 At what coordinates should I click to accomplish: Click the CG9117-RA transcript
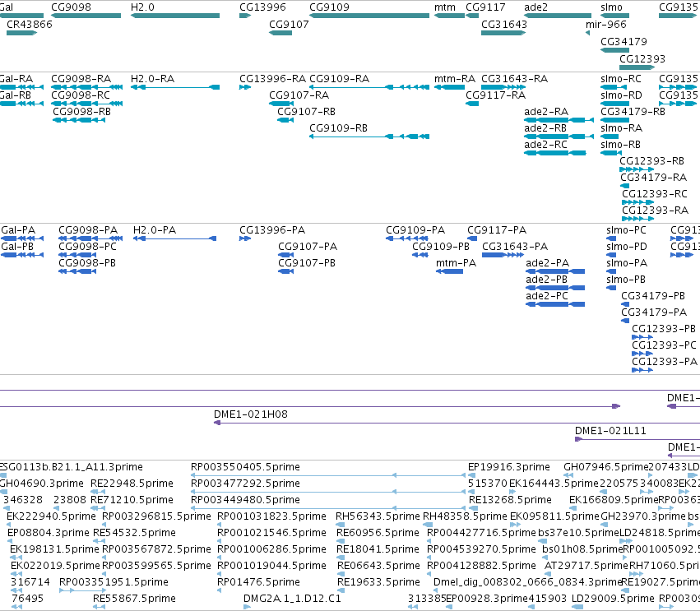point(472,104)
